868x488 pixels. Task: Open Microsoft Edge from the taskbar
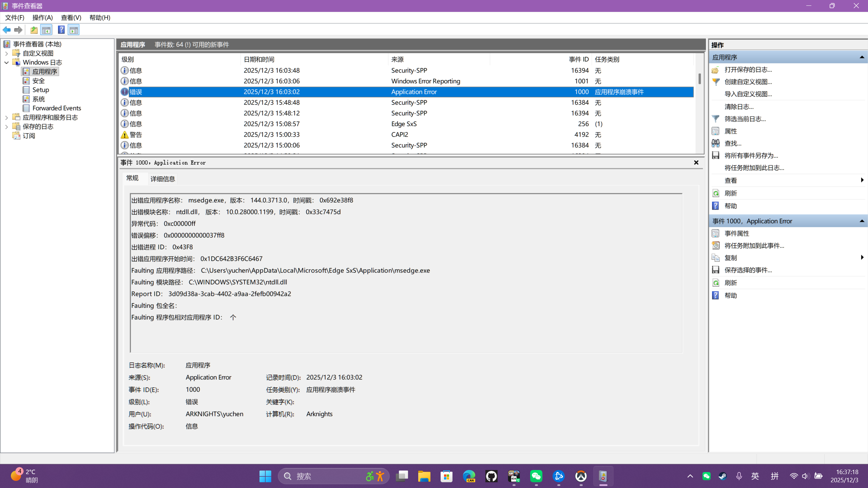[x=468, y=476]
